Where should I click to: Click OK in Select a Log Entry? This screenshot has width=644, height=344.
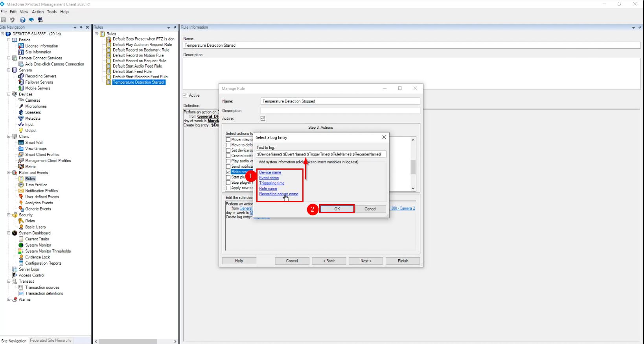point(337,209)
